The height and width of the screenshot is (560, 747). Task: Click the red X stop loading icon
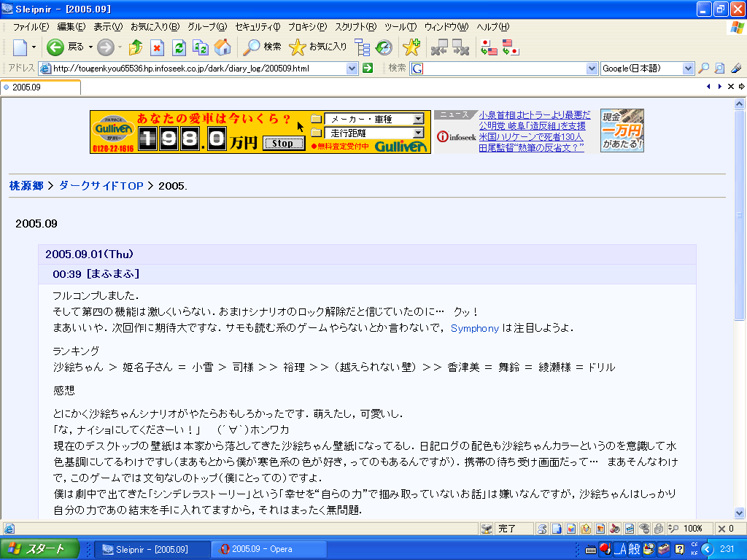pos(157,48)
